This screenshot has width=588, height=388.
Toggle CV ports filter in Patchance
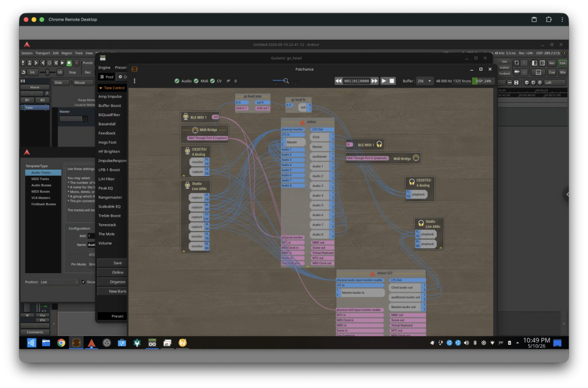[216, 80]
